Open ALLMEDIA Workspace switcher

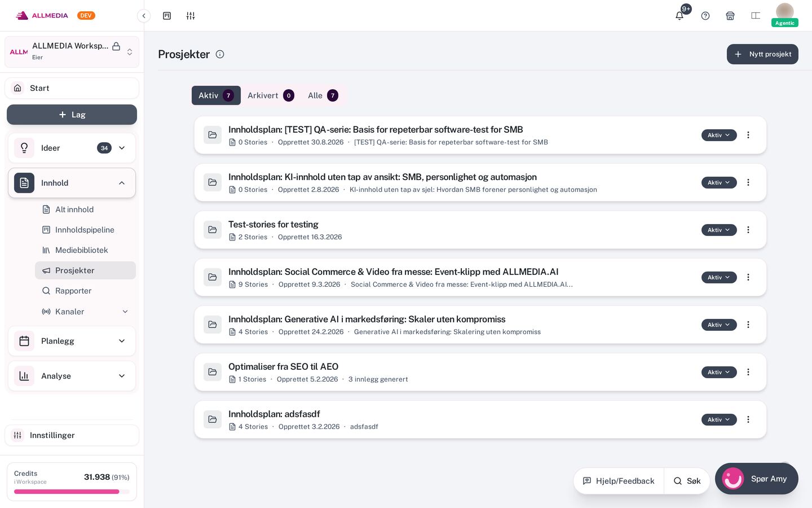(x=72, y=52)
